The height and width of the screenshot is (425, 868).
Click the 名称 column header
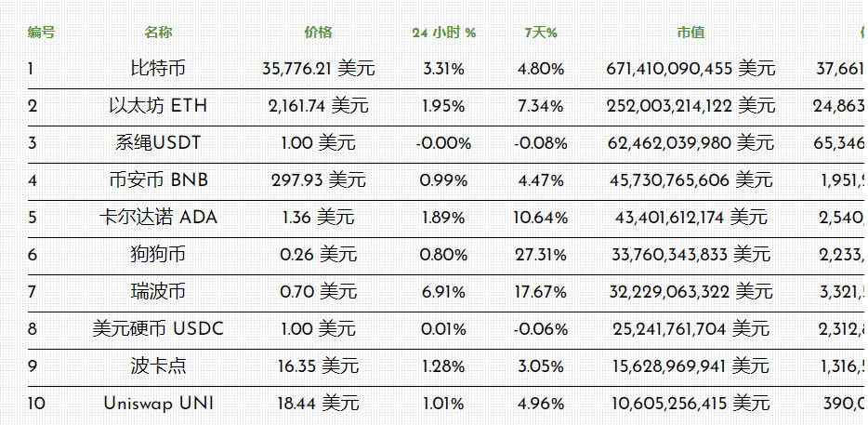(158, 33)
